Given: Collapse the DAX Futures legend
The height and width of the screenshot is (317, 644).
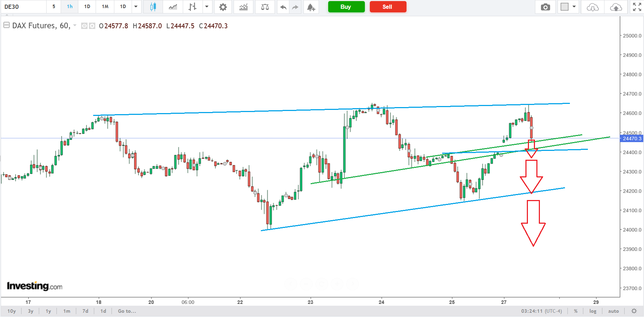Looking at the screenshot, I should (x=6, y=25).
